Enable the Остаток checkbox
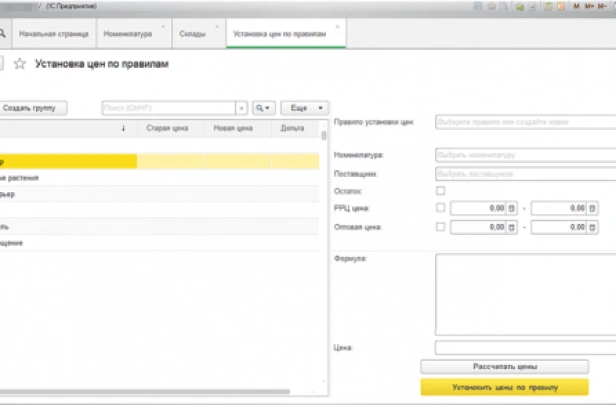Screen dimensions: 616x405 point(441,190)
